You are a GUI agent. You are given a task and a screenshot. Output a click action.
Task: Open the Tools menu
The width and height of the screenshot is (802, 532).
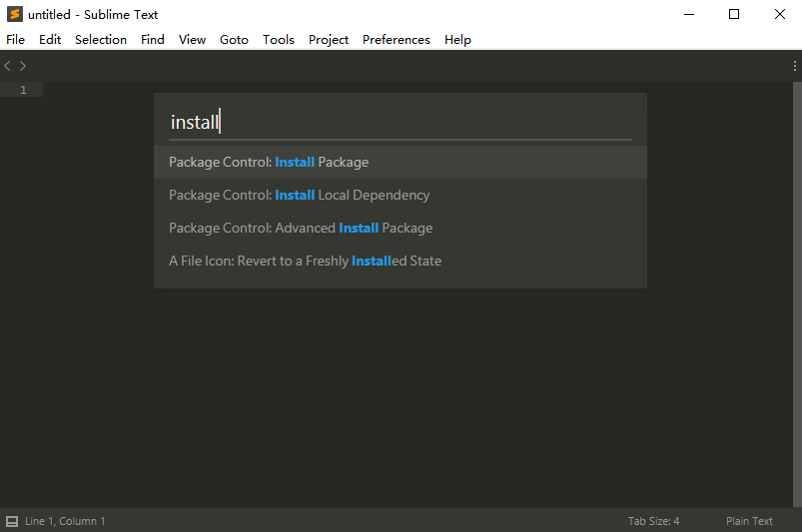(x=279, y=40)
